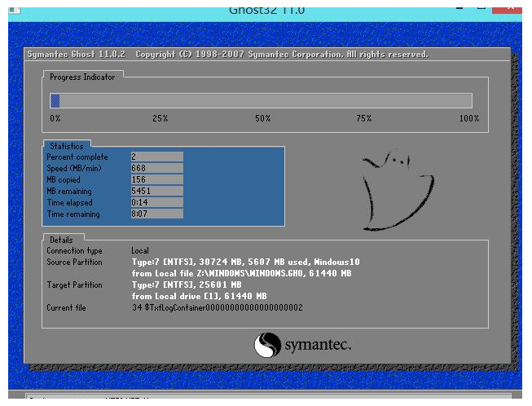This screenshot has width=532, height=406.
Task: Click the 25% label on progress scale
Action: [x=160, y=119]
